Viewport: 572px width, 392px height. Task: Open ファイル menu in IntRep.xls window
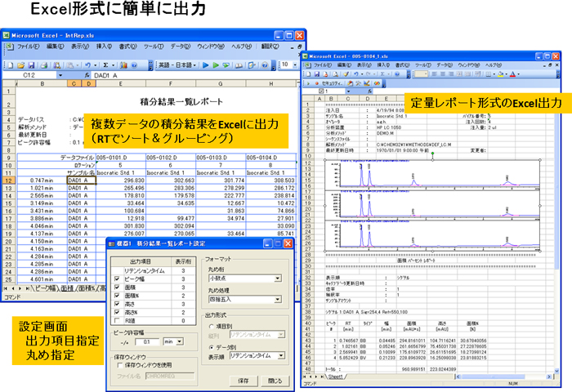tap(28, 47)
